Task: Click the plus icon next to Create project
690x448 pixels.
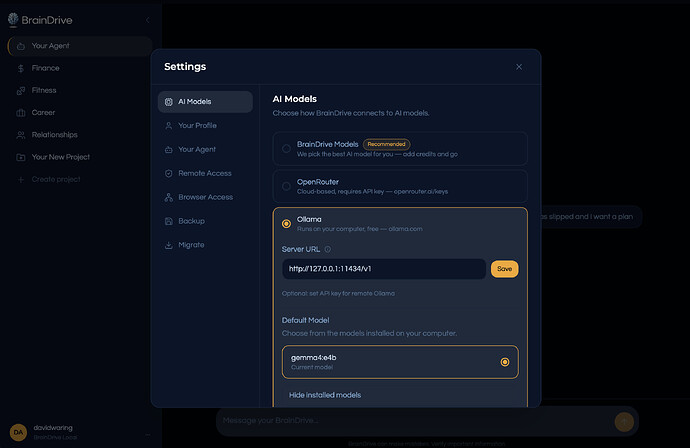Action: 21,180
